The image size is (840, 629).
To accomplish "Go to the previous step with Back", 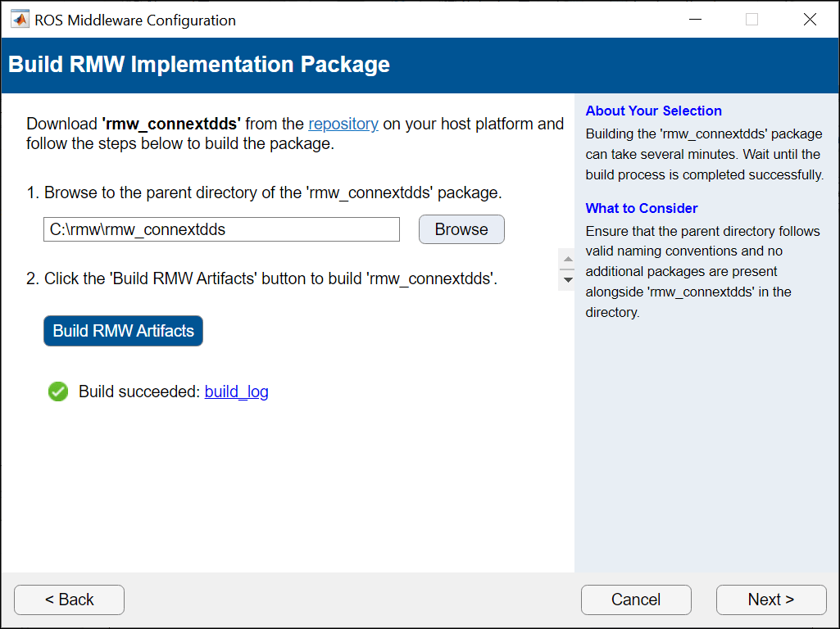I will (x=69, y=600).
